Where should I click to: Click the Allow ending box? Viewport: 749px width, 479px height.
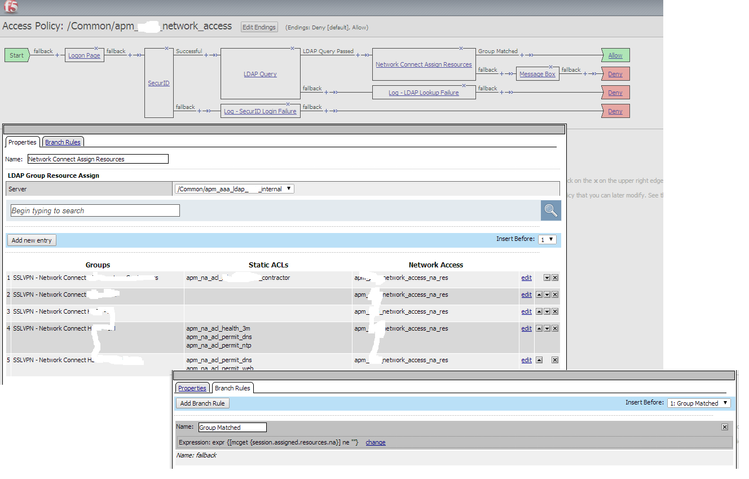[x=616, y=55]
